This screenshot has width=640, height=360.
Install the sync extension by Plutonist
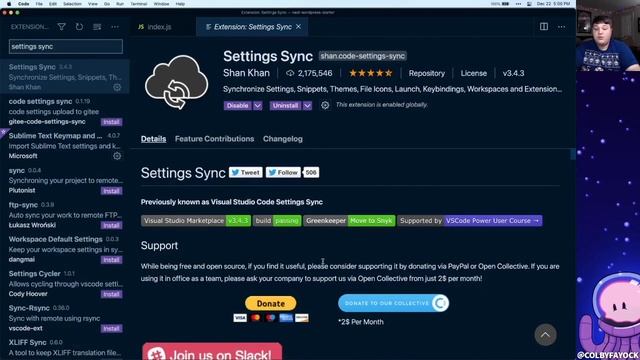(111, 191)
